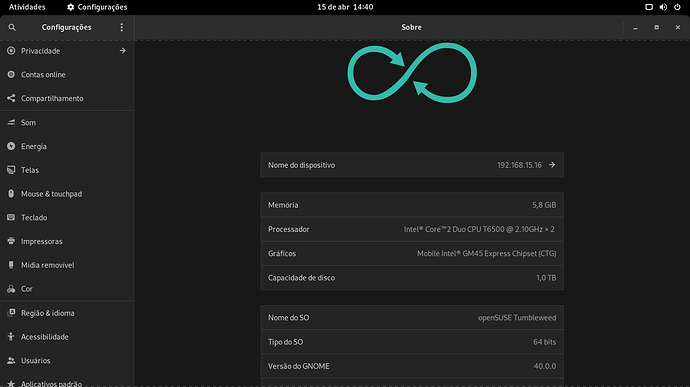Screen dimensions: 690x387
Task: Minimize the Configurações window
Action: pos(635,28)
